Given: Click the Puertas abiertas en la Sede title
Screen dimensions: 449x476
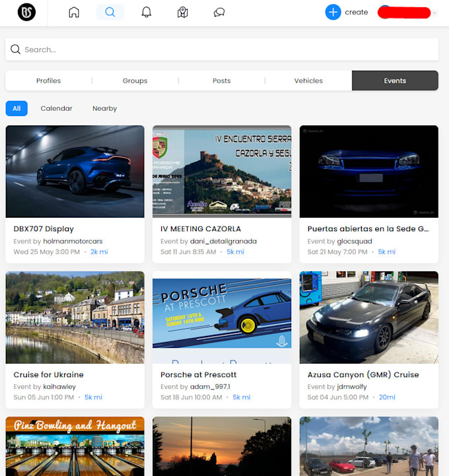Looking at the screenshot, I should click(x=368, y=229).
